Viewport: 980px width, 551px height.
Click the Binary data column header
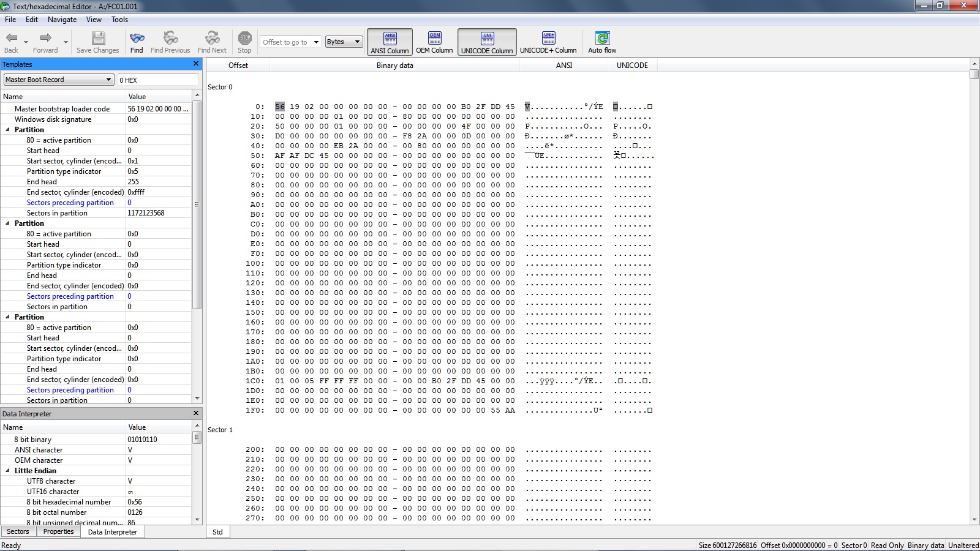tap(394, 65)
